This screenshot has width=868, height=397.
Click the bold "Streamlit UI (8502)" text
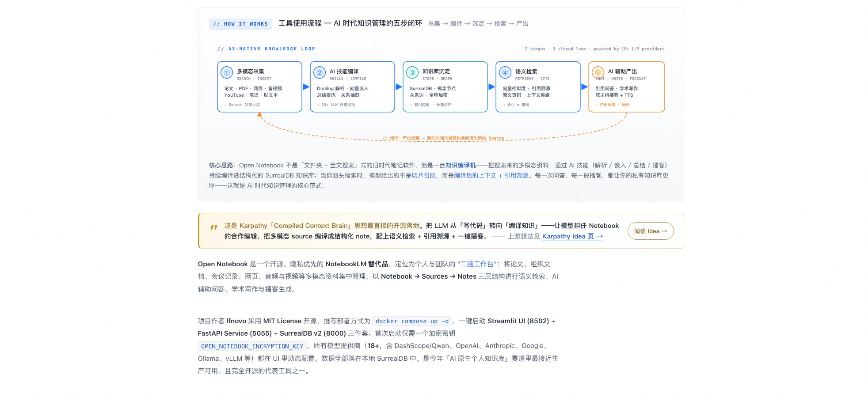click(x=518, y=321)
